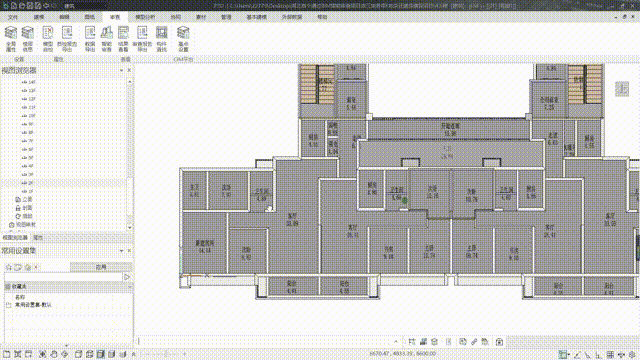640x360 pixels.
Task: Open the 文件 file menu
Action: pyautogui.click(x=13, y=17)
